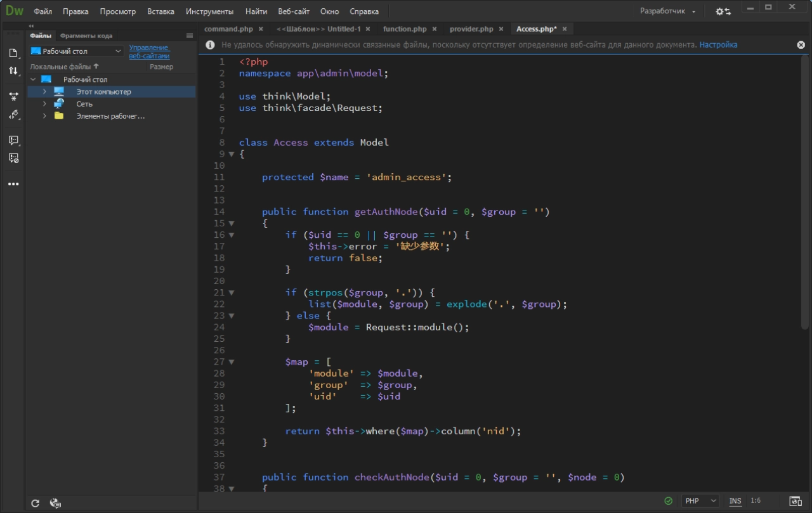Click the Управление веб-сайтами link
Viewport: 812px width, 513px height.
click(149, 51)
